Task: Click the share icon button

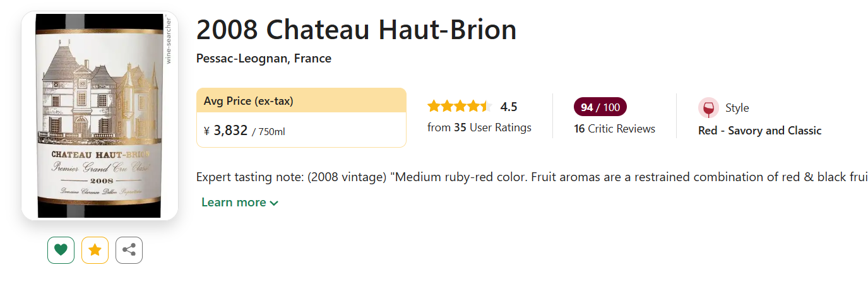Action: 129,250
